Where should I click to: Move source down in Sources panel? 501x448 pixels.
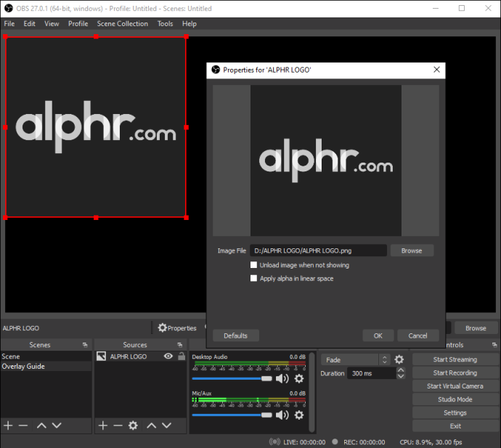tap(166, 425)
